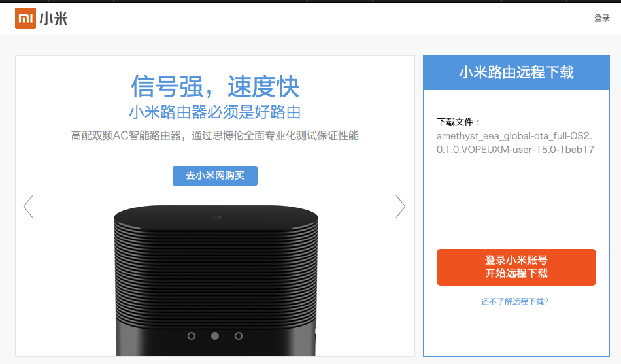Select the amethyst_eea_global-ota download file name
This screenshot has width=621, height=364.
click(x=514, y=142)
